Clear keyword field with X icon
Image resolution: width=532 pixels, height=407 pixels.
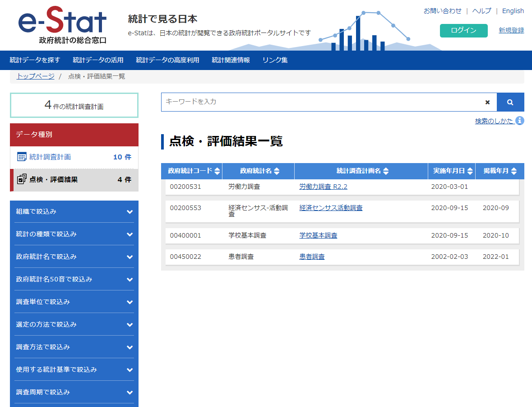pos(487,102)
